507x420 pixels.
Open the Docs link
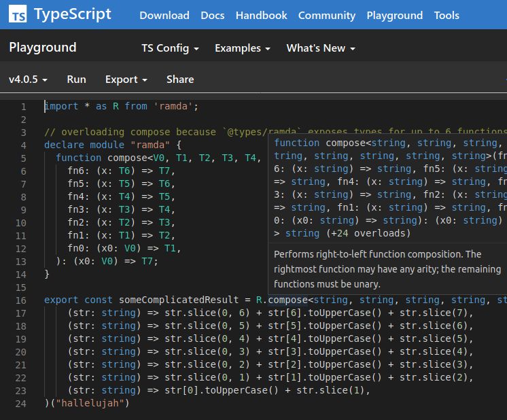pos(213,15)
